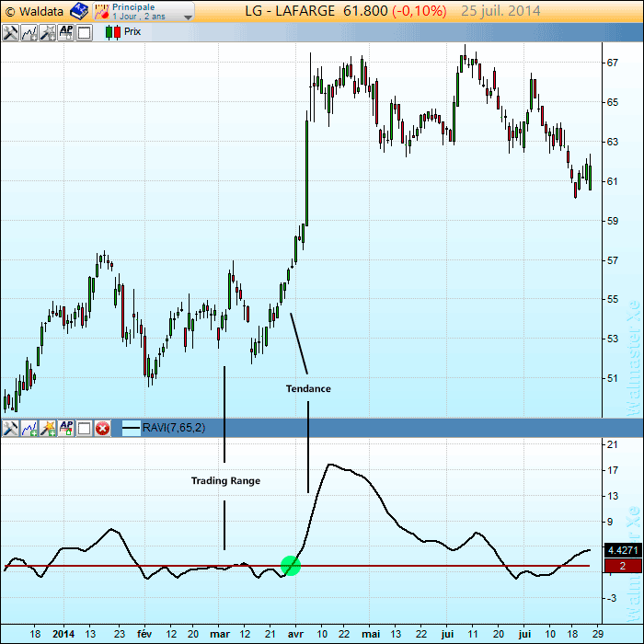The width and height of the screenshot is (644, 644).
Task: Click the AP tool in price panel
Action: point(65,32)
